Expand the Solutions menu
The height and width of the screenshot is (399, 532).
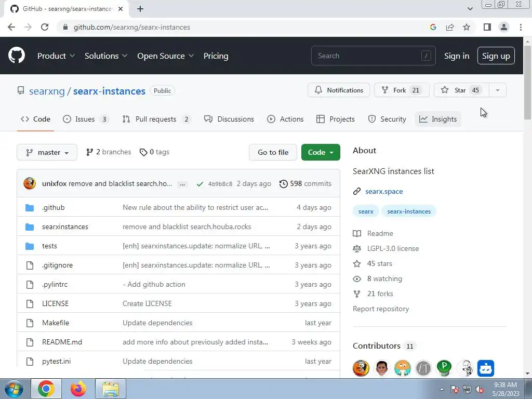pyautogui.click(x=106, y=56)
